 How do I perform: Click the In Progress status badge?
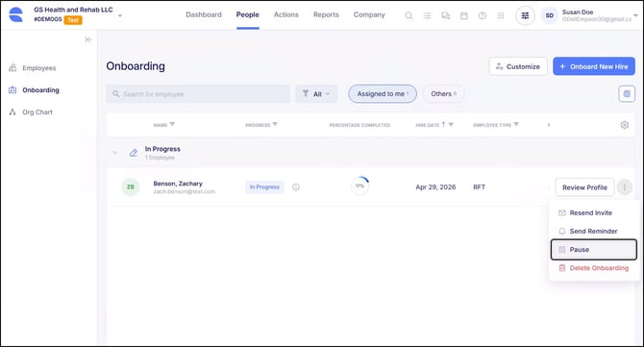(x=264, y=186)
